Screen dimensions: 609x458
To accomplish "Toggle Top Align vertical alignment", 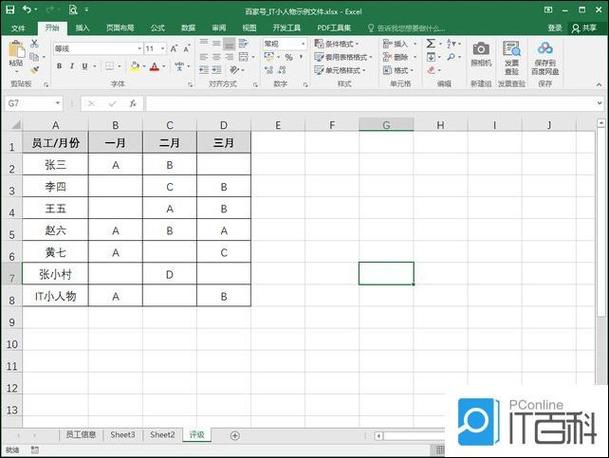I will 204,44.
